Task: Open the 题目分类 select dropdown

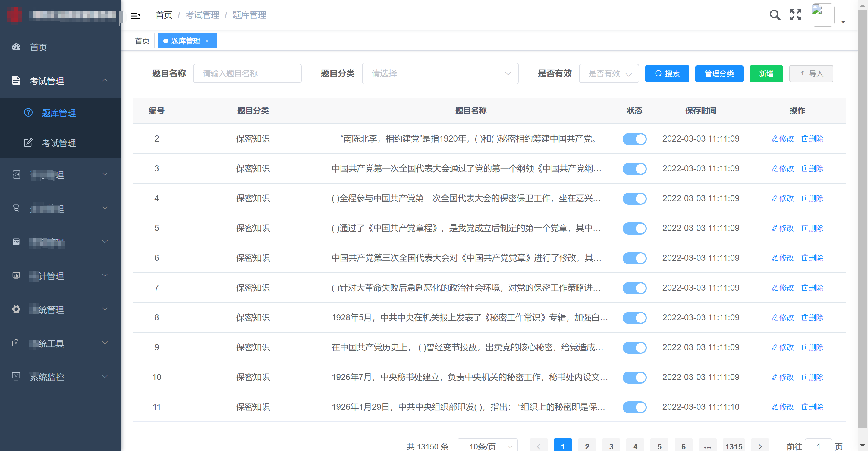Action: coord(440,73)
